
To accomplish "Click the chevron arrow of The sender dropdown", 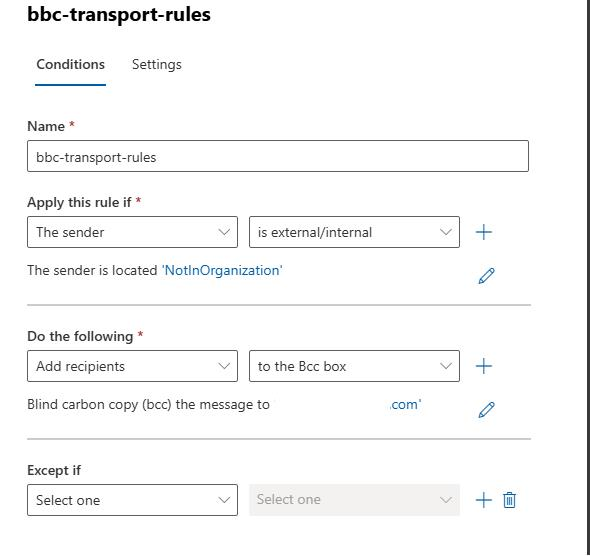I will 224,232.
